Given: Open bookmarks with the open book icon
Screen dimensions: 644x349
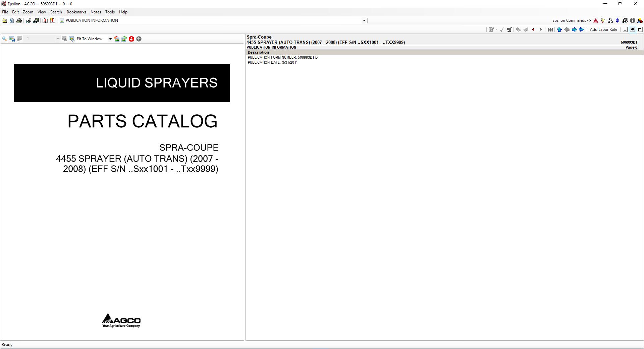Looking at the screenshot, I should click(x=45, y=20).
